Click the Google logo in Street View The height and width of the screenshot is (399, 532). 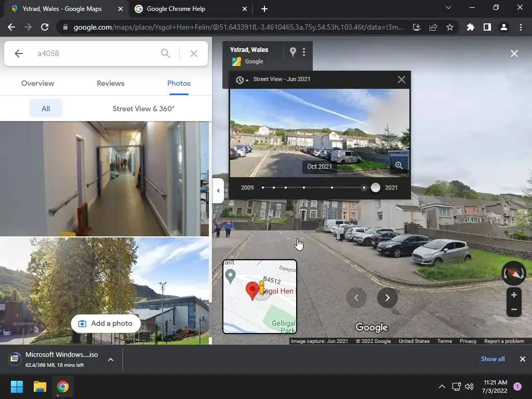tap(371, 327)
